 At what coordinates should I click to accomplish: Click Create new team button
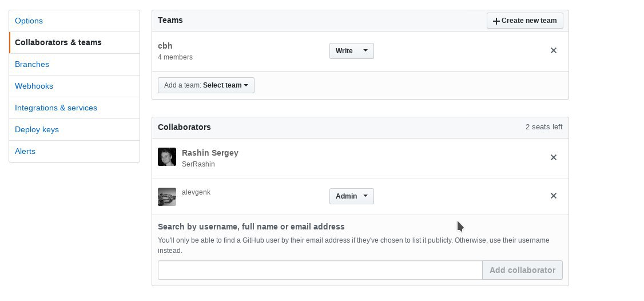tap(524, 21)
